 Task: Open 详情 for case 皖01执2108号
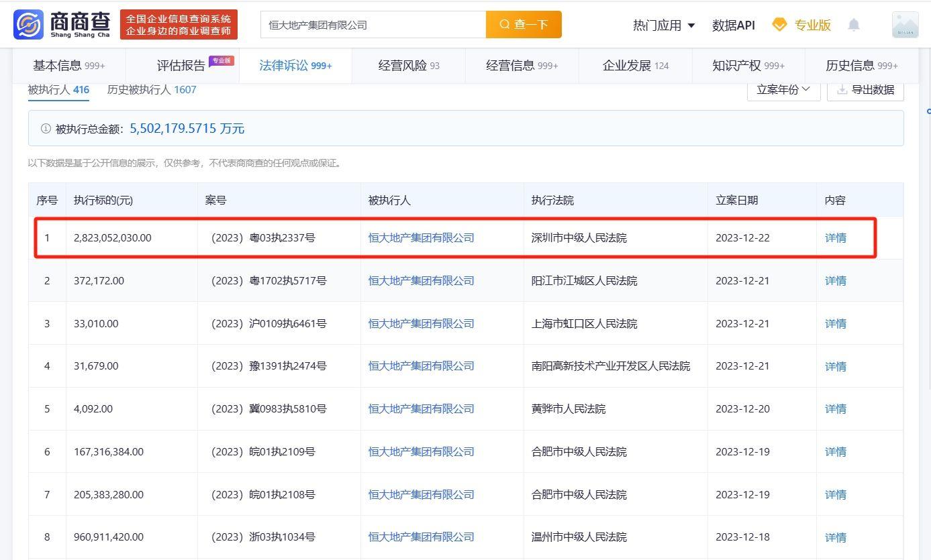[836, 494]
